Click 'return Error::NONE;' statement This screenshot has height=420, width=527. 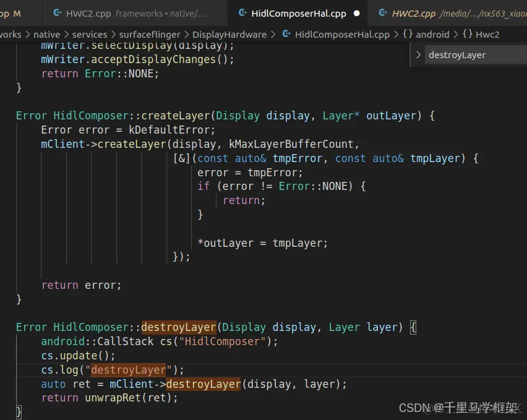point(100,74)
